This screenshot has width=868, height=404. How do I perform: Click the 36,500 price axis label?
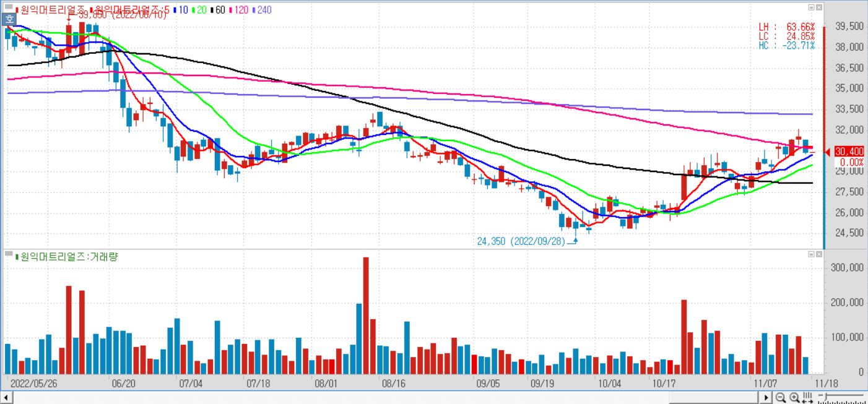[x=849, y=68]
